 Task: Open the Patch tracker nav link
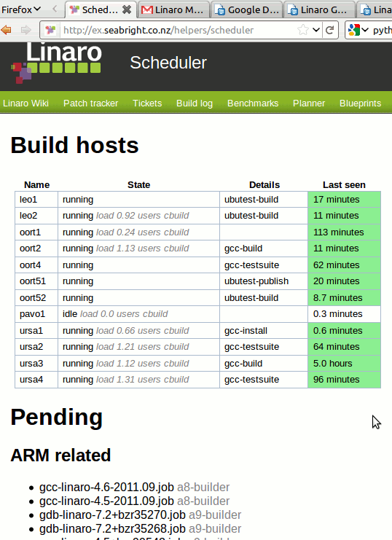pos(90,103)
